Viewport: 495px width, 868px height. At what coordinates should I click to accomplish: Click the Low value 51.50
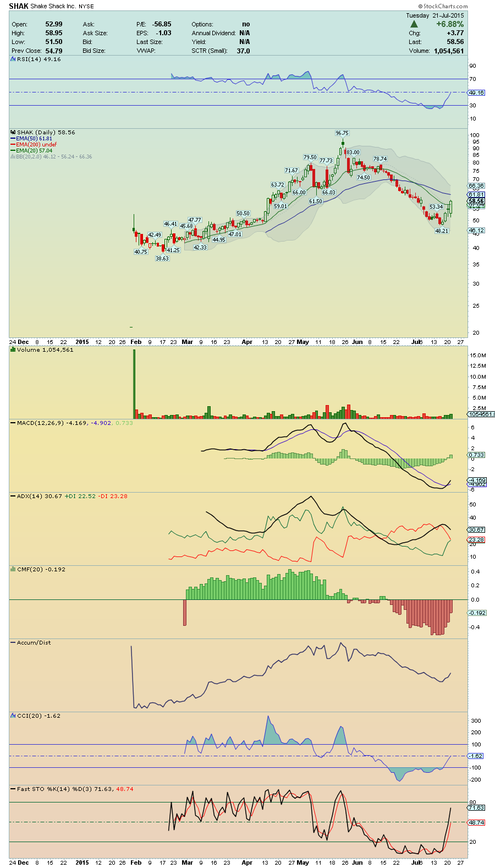click(54, 42)
